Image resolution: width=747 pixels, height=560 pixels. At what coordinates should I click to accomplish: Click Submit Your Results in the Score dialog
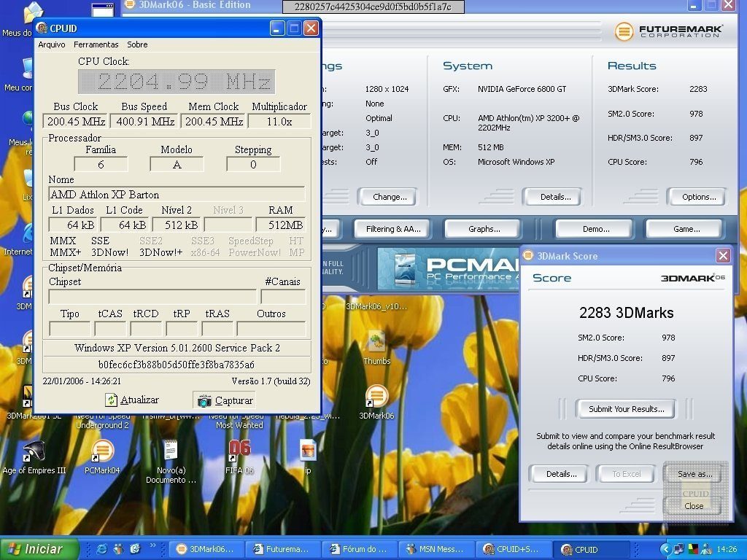pos(626,409)
